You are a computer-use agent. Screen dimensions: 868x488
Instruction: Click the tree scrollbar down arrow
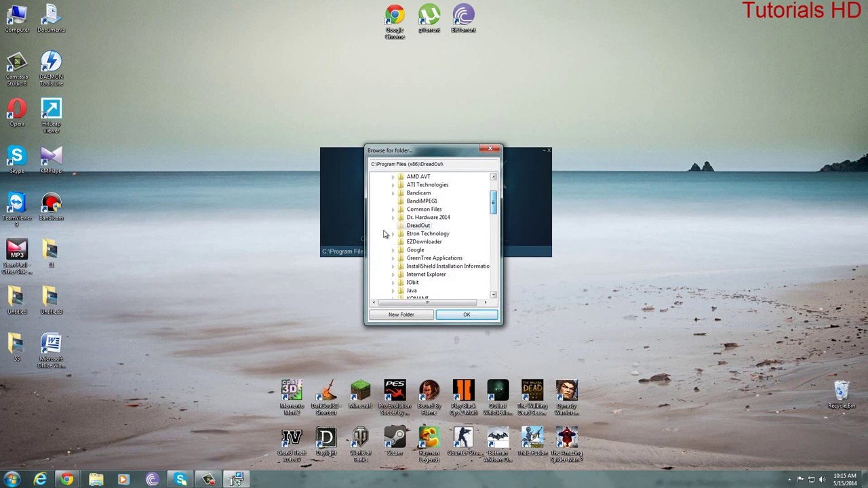[494, 294]
